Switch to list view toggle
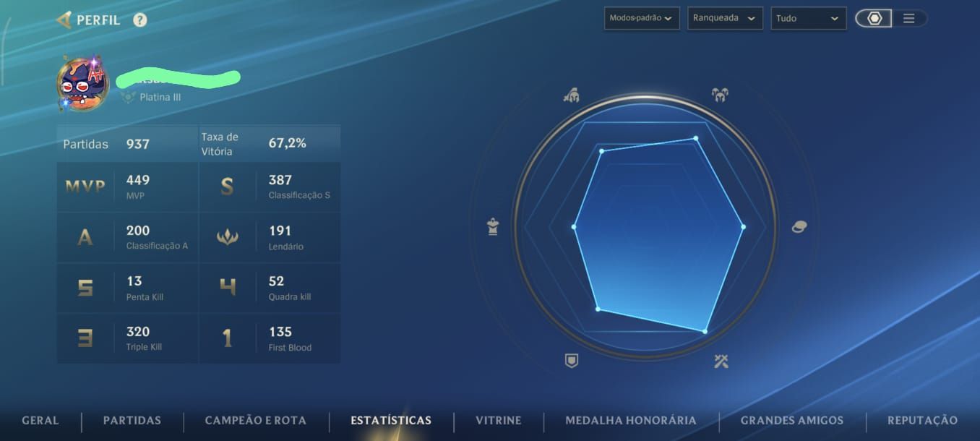The width and height of the screenshot is (980, 441). 909,18
